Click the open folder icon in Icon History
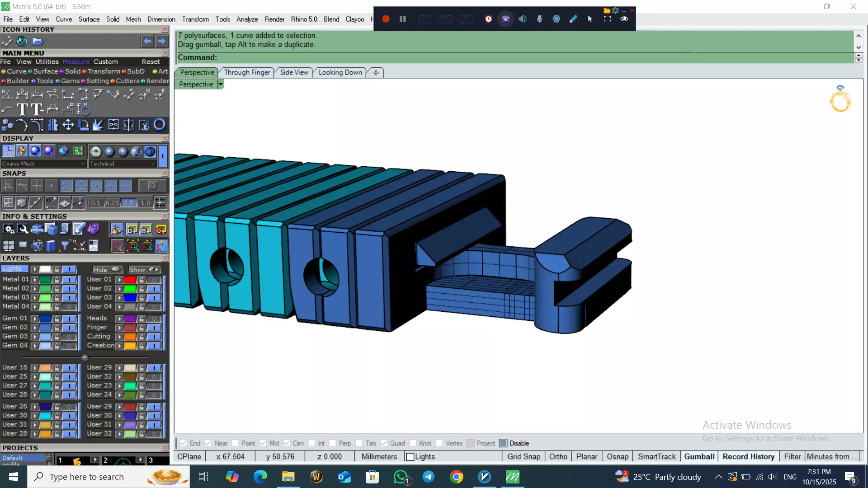 pos(38,41)
